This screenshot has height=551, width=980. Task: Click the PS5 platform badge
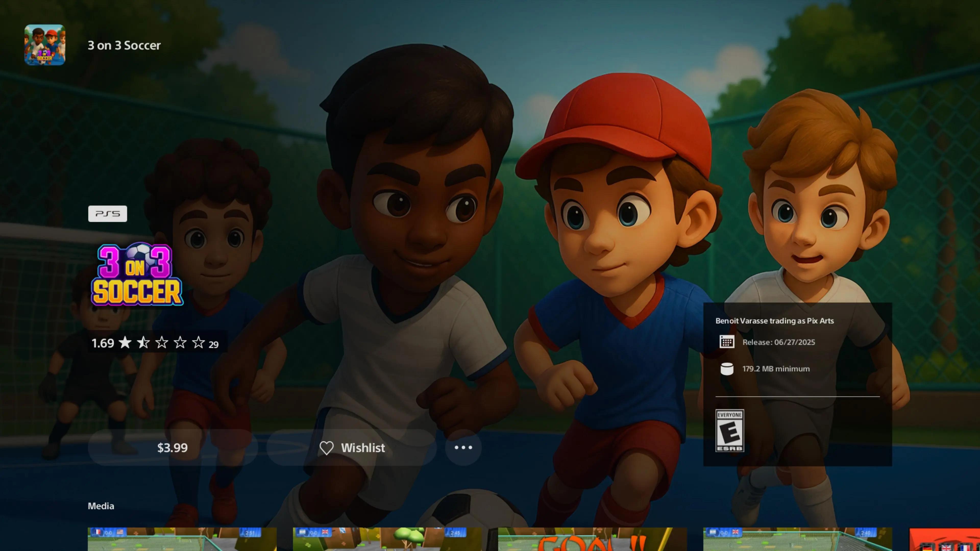coord(108,214)
